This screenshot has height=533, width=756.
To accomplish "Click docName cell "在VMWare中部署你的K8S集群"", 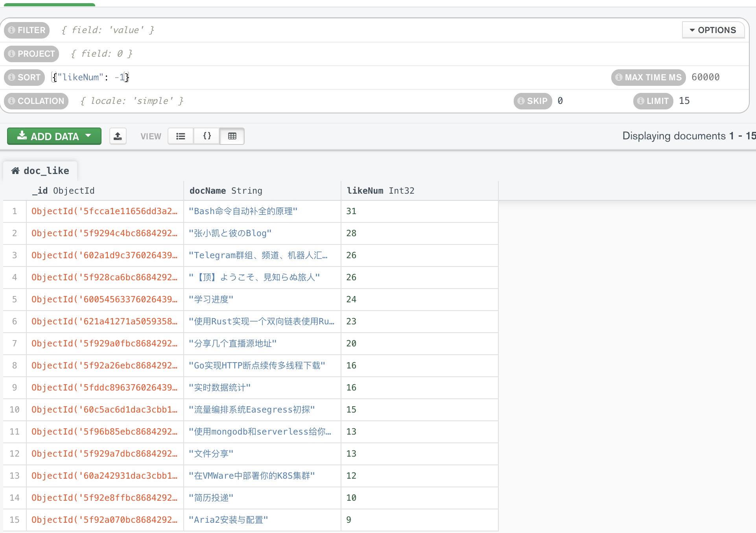I will coord(262,476).
